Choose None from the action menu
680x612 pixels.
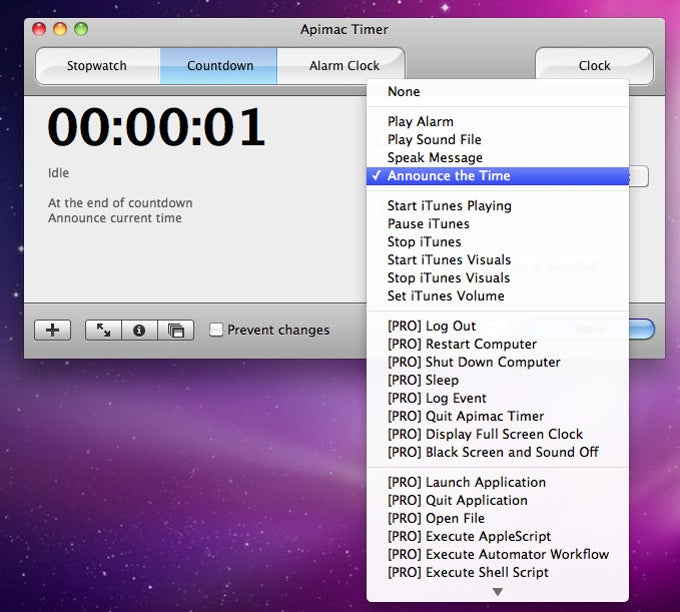(497, 92)
